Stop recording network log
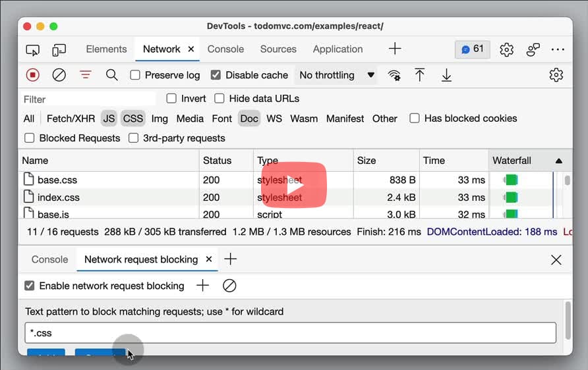This screenshot has height=370, width=588. 32,75
